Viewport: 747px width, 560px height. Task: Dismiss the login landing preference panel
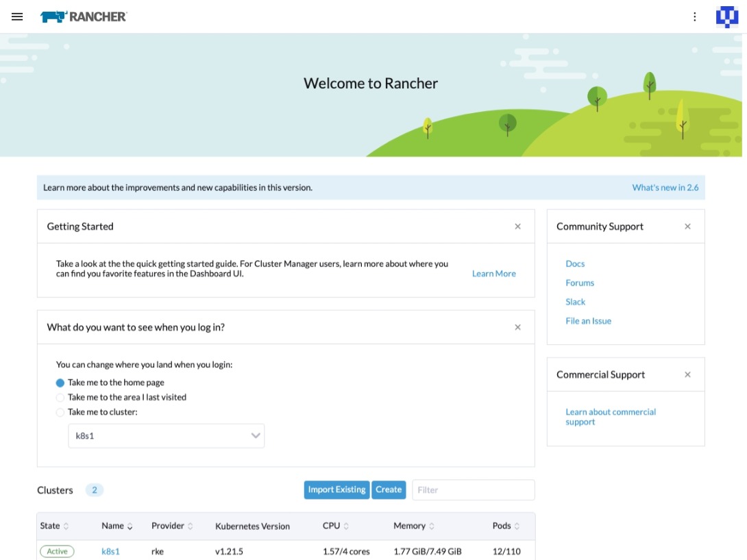point(517,327)
